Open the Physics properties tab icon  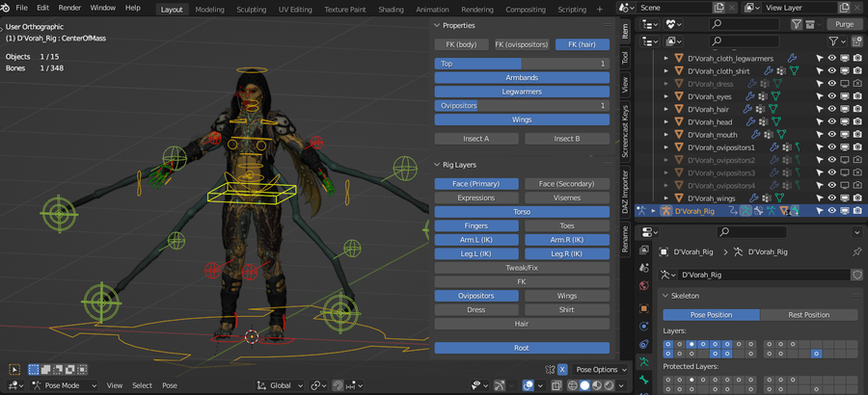click(x=644, y=326)
